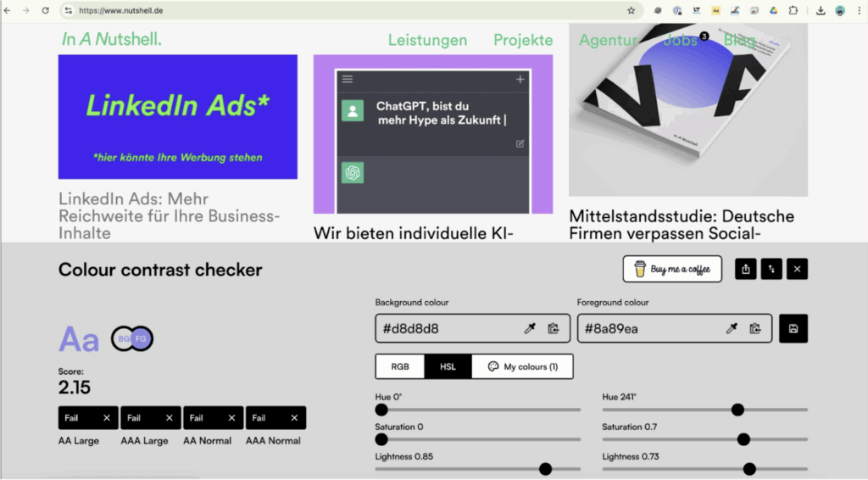Open the Agentur navigation item
868x480 pixels.
point(608,40)
